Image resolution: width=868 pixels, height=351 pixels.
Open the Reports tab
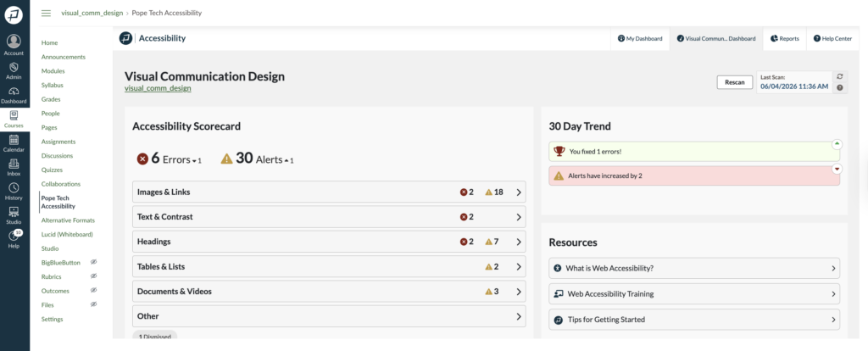click(x=785, y=39)
